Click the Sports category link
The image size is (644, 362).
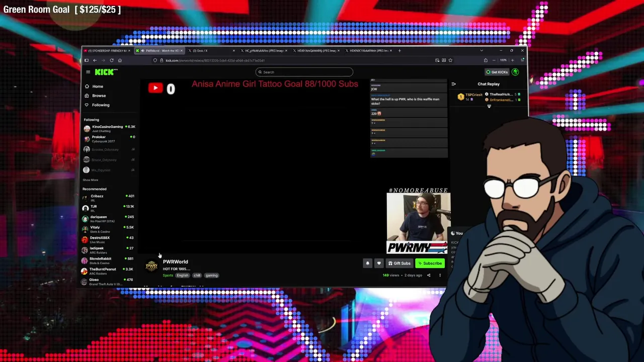168,276
